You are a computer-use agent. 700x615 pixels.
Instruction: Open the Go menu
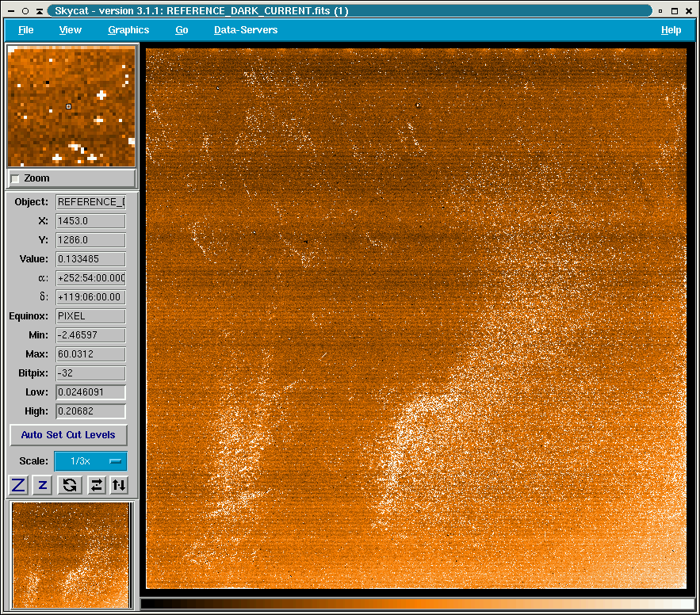182,30
